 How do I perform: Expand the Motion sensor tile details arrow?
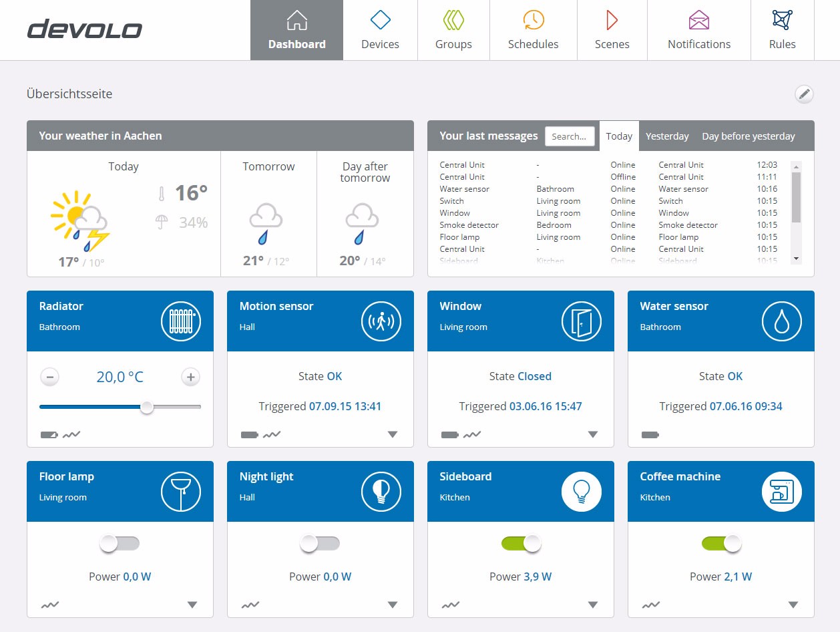coord(393,435)
